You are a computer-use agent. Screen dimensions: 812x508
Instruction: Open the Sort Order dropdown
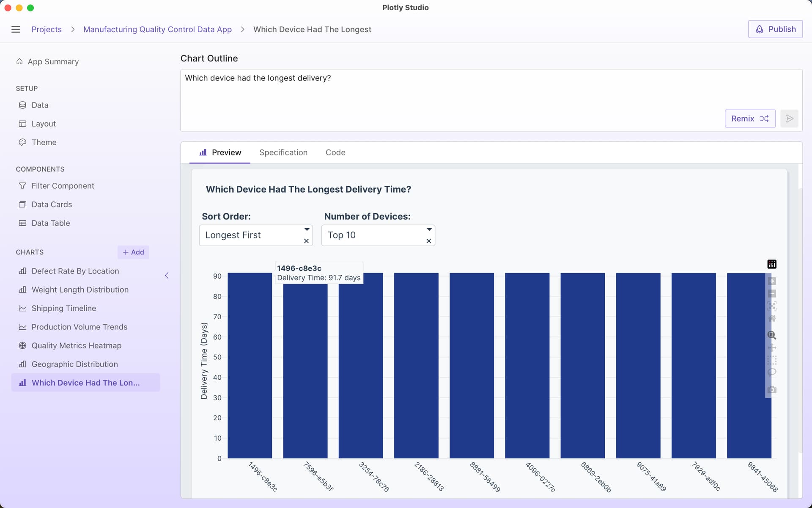[x=306, y=229]
